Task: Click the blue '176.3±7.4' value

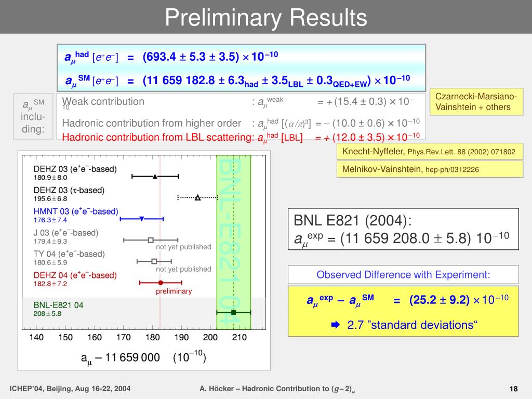Action: coord(50,220)
